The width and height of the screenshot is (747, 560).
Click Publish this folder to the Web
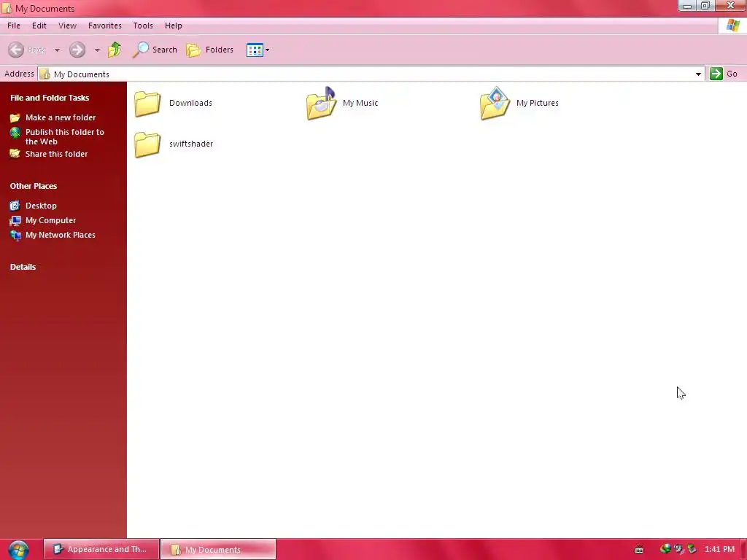(x=65, y=136)
